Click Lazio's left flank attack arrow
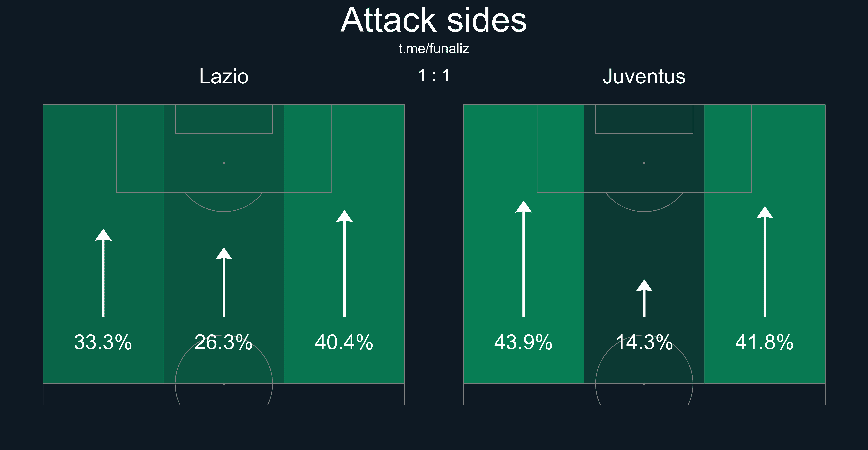The image size is (868, 450). tap(103, 273)
